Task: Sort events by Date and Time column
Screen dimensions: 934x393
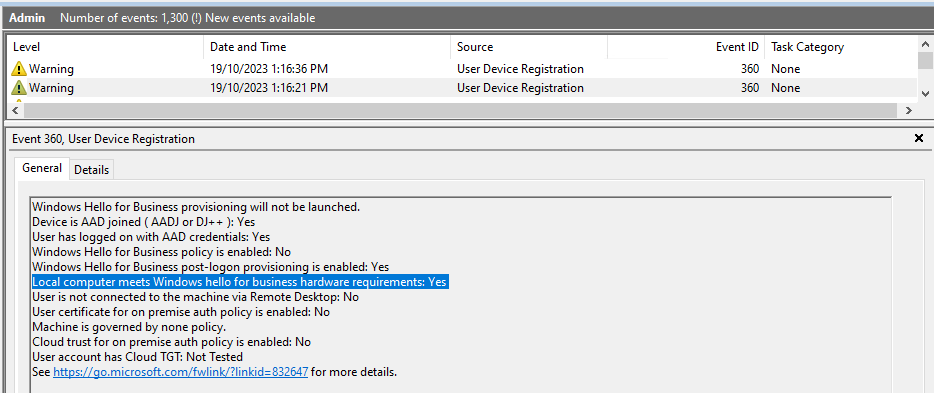Action: 327,47
